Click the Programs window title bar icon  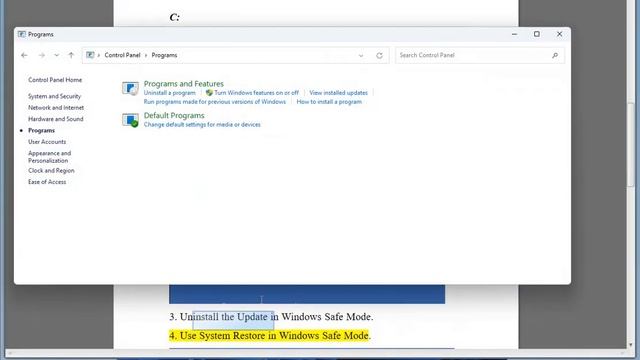coord(22,34)
